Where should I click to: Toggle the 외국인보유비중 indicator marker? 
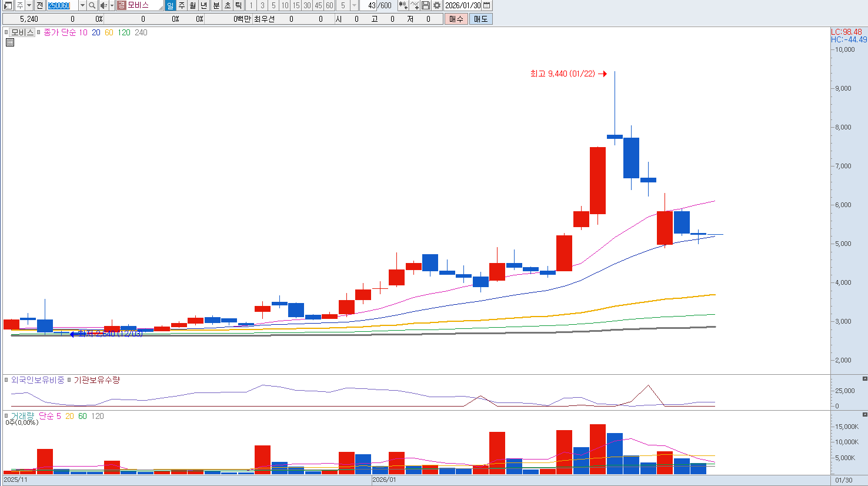[x=6, y=381]
